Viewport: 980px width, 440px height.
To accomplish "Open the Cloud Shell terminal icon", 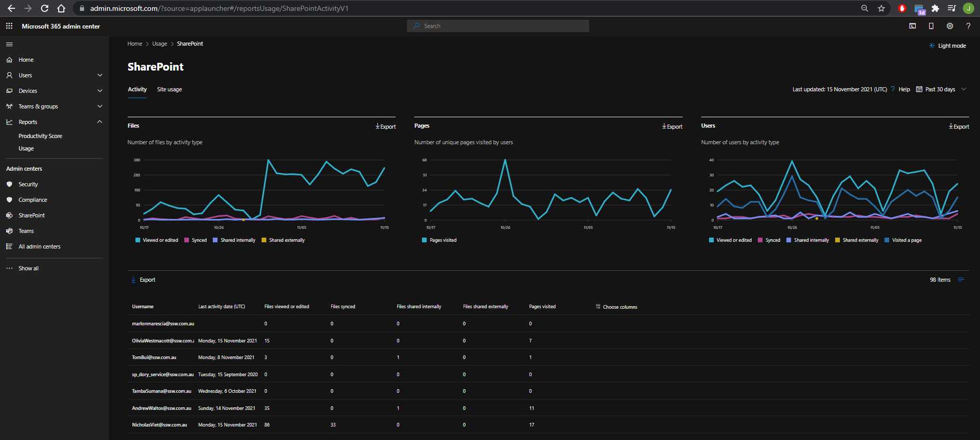I will coord(913,26).
